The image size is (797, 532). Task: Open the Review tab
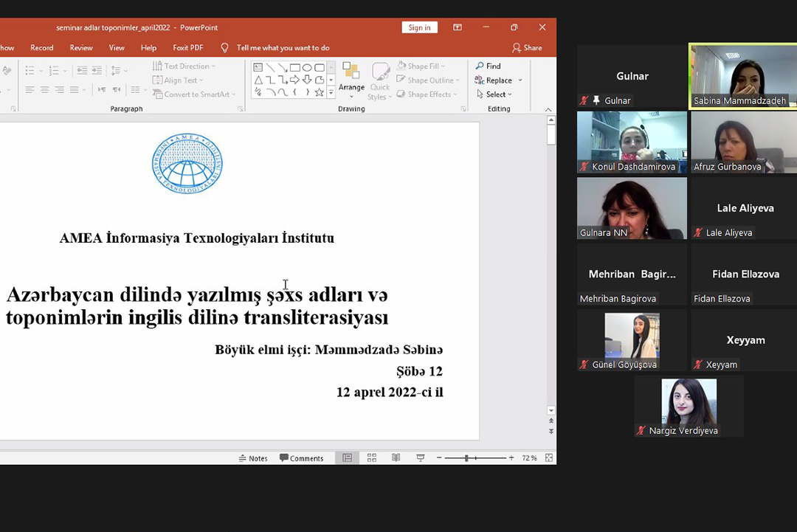[81, 48]
